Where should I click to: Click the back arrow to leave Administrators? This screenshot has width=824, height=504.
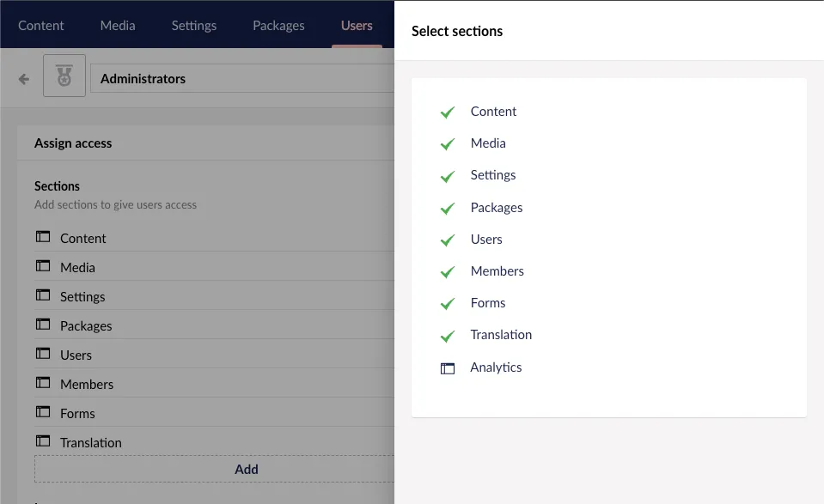[x=23, y=78]
